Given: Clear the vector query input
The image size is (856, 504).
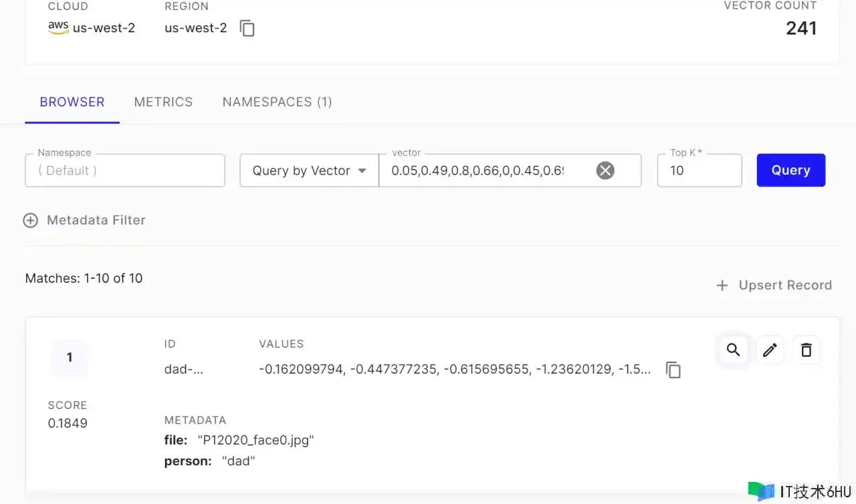Looking at the screenshot, I should coord(605,170).
